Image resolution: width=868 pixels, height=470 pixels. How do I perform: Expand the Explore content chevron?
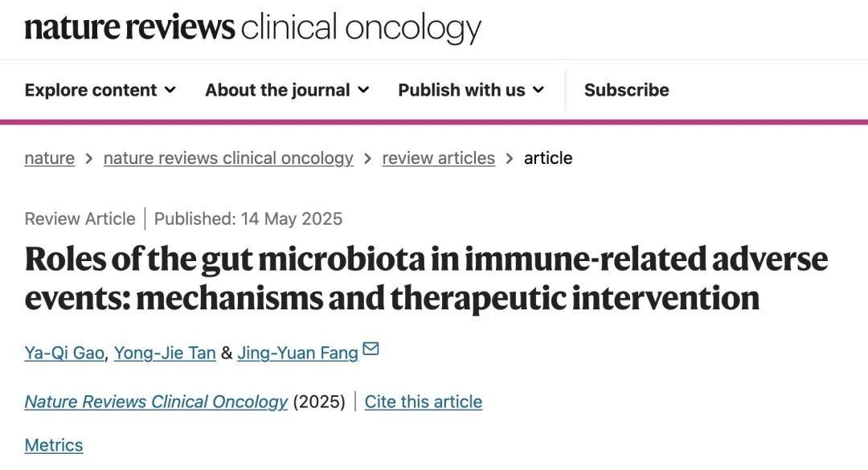pyautogui.click(x=170, y=90)
